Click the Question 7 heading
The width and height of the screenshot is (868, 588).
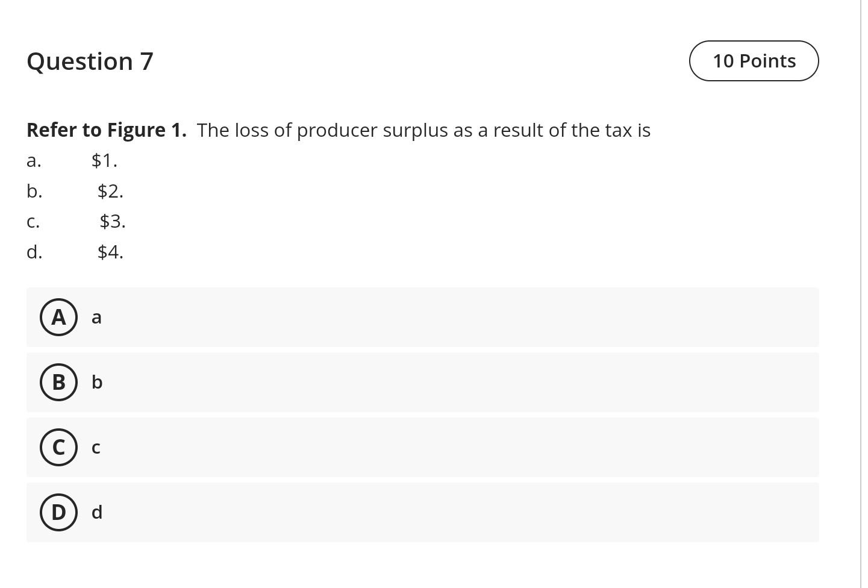click(x=90, y=61)
